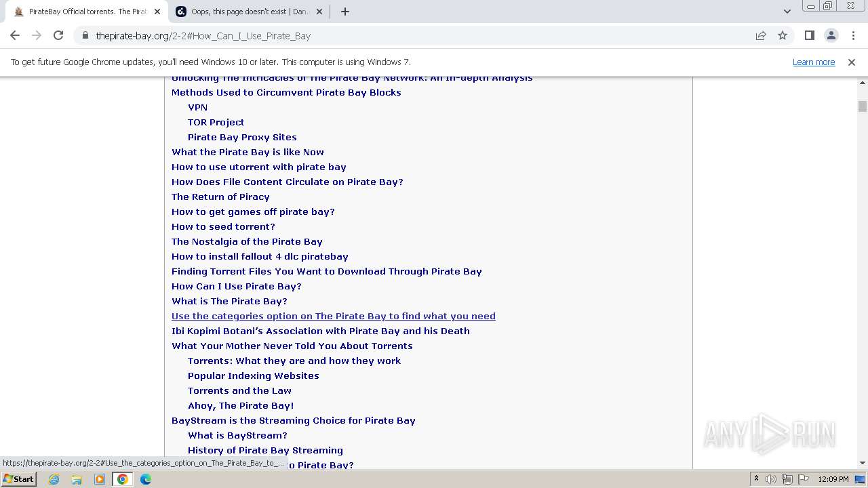This screenshot has height=488, width=868.
Task: Open 'Ahoy, The Pirate Bay!' link
Action: [241, 405]
